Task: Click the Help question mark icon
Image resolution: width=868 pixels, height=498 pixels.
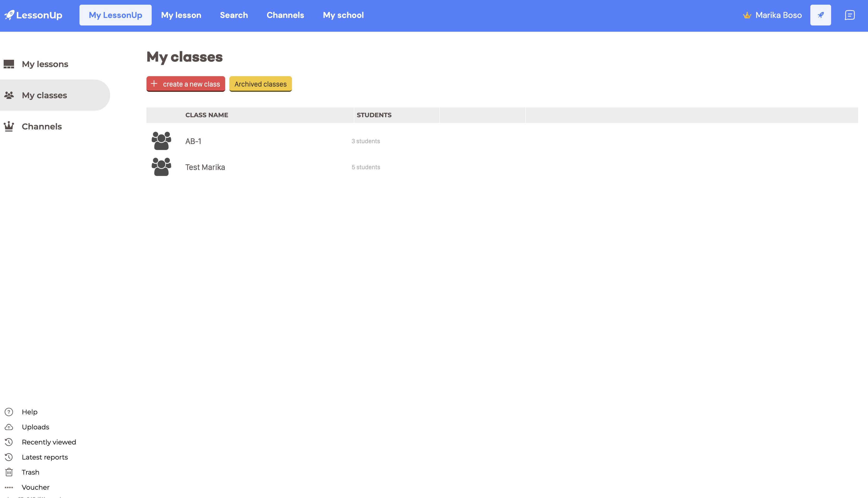Action: pyautogui.click(x=9, y=412)
